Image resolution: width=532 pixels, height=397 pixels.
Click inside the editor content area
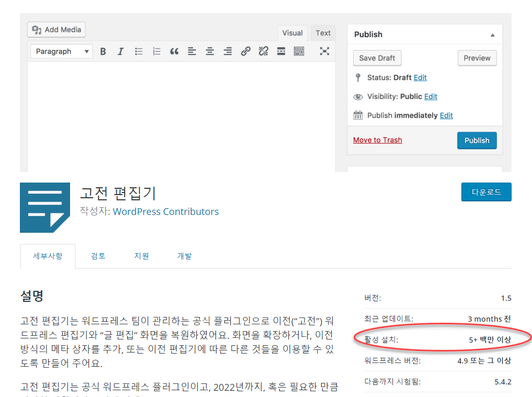[182, 117]
